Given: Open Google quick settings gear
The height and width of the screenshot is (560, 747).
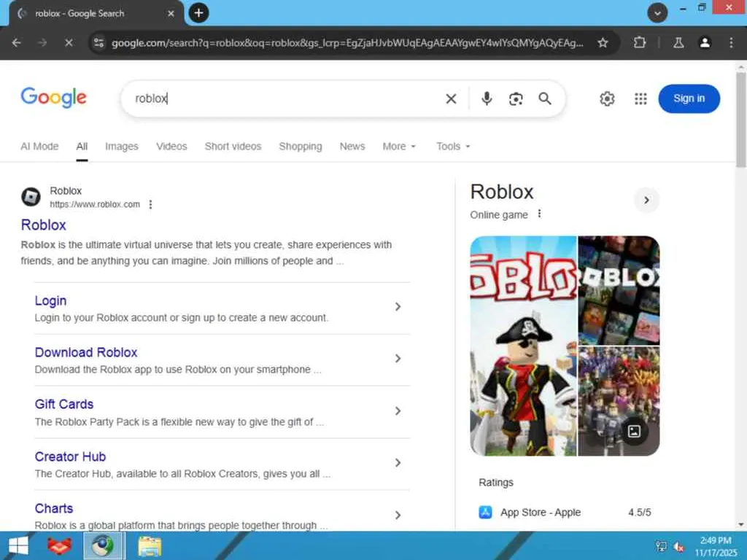Looking at the screenshot, I should (x=607, y=98).
